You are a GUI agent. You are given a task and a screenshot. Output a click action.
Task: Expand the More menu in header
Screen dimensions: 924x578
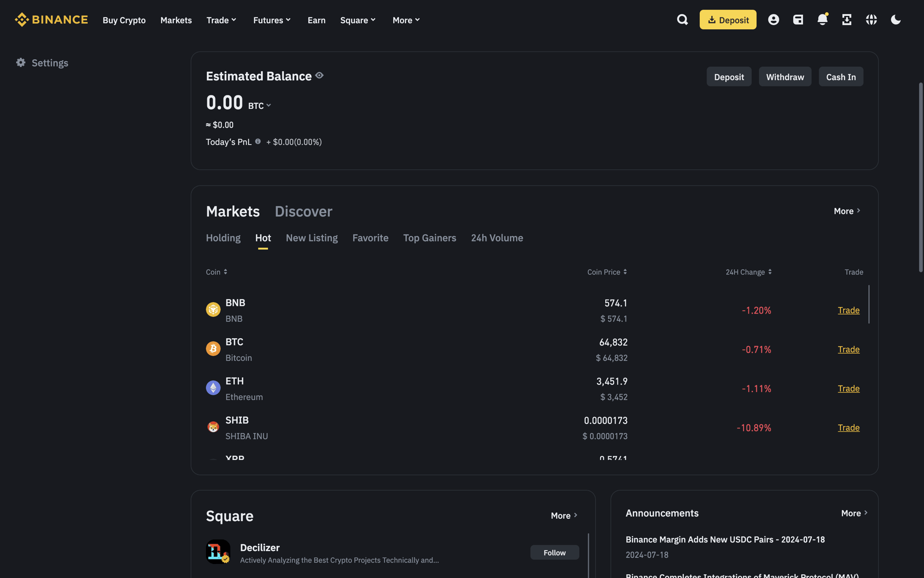(x=406, y=20)
